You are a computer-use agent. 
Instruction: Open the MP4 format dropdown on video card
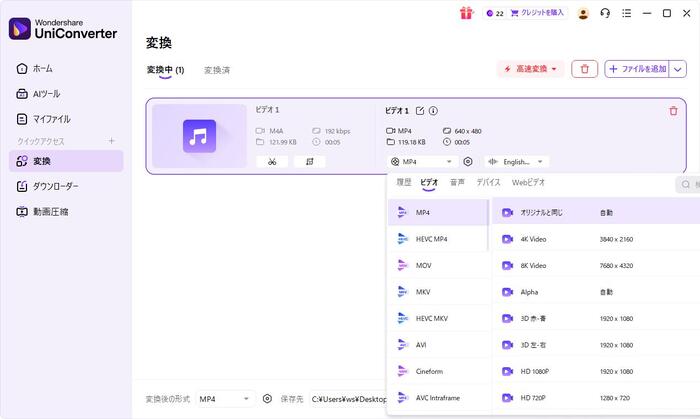[422, 162]
